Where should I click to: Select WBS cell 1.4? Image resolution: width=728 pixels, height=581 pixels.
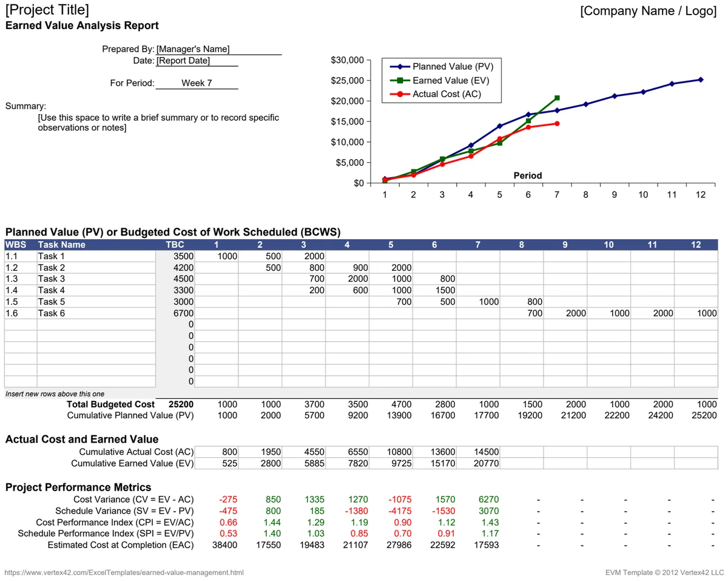tap(21, 290)
